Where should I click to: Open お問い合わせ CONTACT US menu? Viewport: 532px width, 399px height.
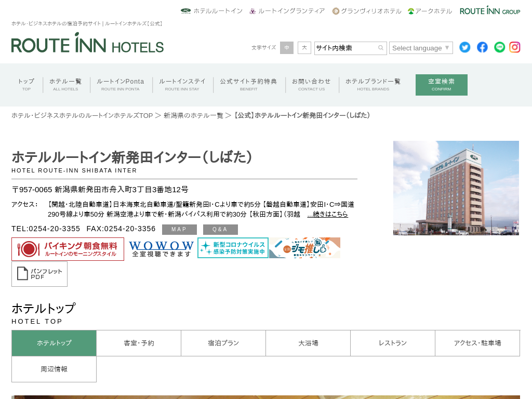coord(312,85)
